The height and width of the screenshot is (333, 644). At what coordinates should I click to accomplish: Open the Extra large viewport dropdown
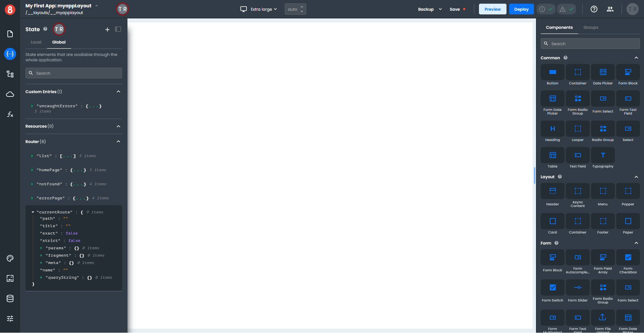point(259,9)
